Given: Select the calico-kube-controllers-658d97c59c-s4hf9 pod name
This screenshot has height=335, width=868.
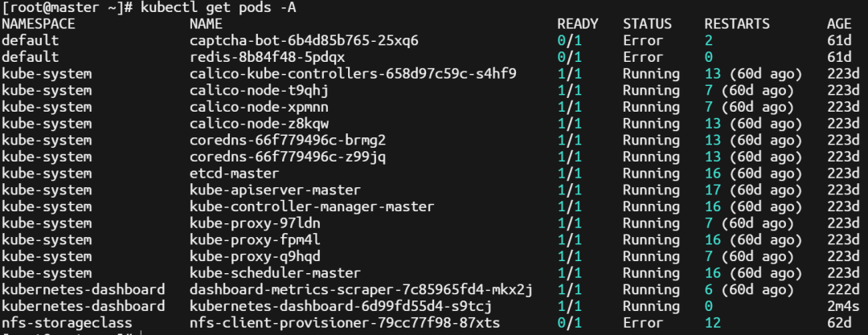Looking at the screenshot, I should point(353,74).
